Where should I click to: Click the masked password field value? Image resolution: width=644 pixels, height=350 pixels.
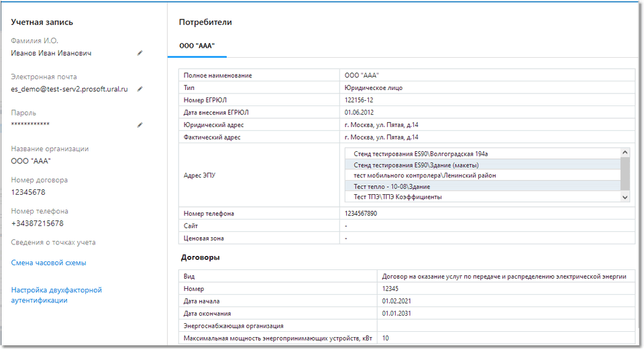[x=30, y=125]
